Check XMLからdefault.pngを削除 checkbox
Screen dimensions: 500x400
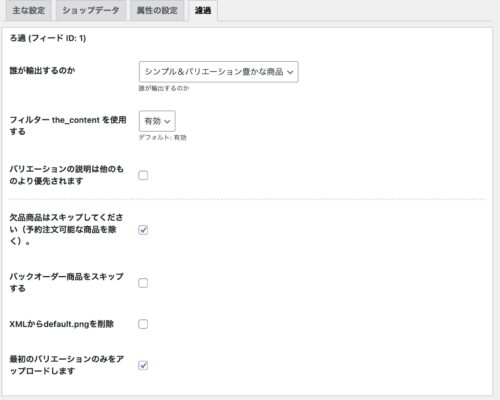click(143, 324)
